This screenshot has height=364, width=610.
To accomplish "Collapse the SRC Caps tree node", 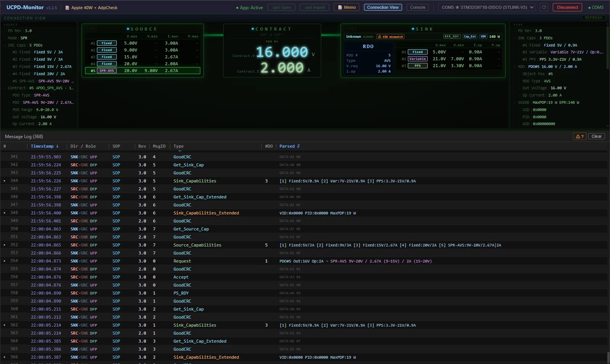I will (5, 45).
